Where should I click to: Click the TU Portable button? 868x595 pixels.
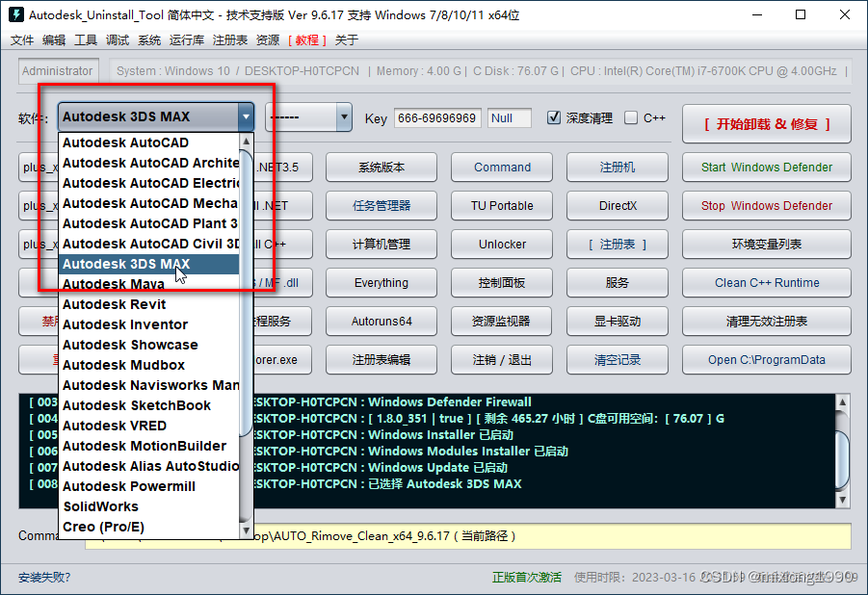[x=502, y=205]
